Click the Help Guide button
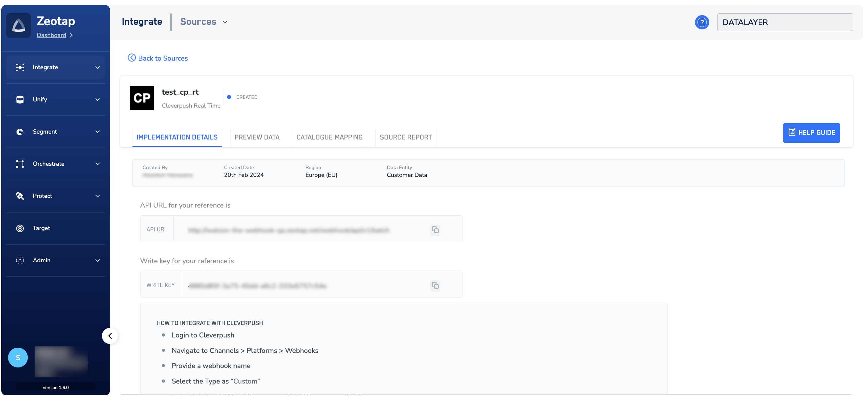 click(811, 133)
